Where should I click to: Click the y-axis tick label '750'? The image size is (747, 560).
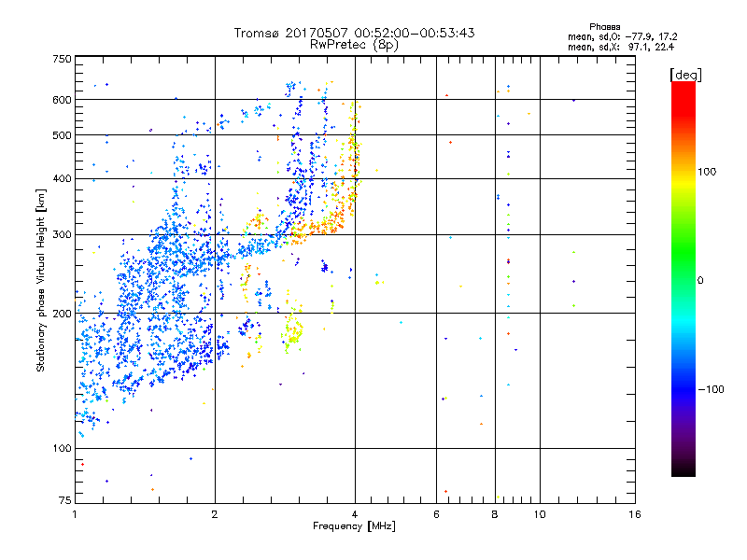62,59
